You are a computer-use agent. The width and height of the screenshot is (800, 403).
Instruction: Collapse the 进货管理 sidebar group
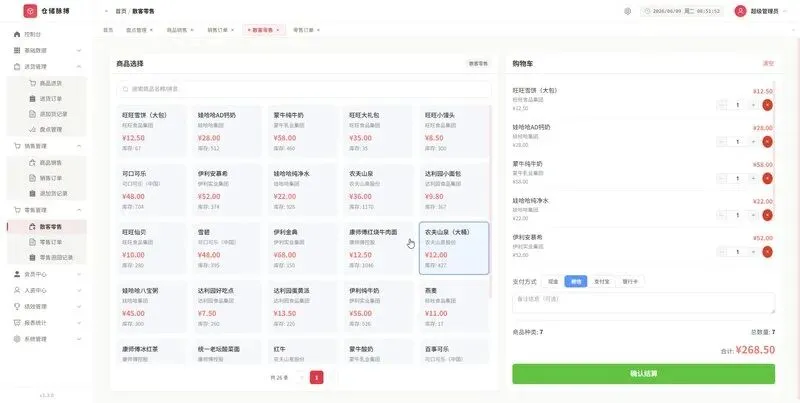79,67
